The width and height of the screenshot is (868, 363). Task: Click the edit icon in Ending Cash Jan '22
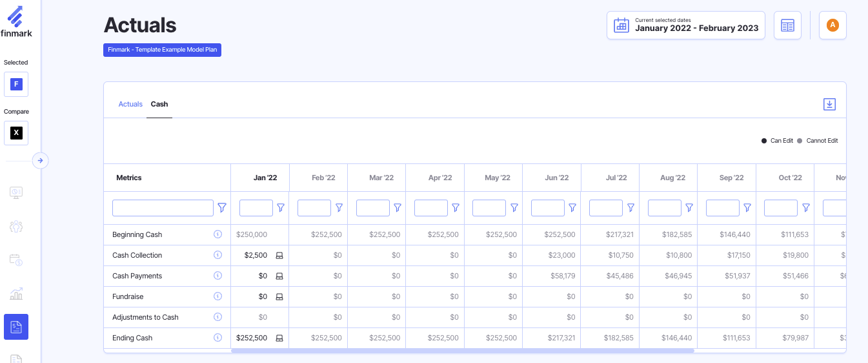(279, 338)
